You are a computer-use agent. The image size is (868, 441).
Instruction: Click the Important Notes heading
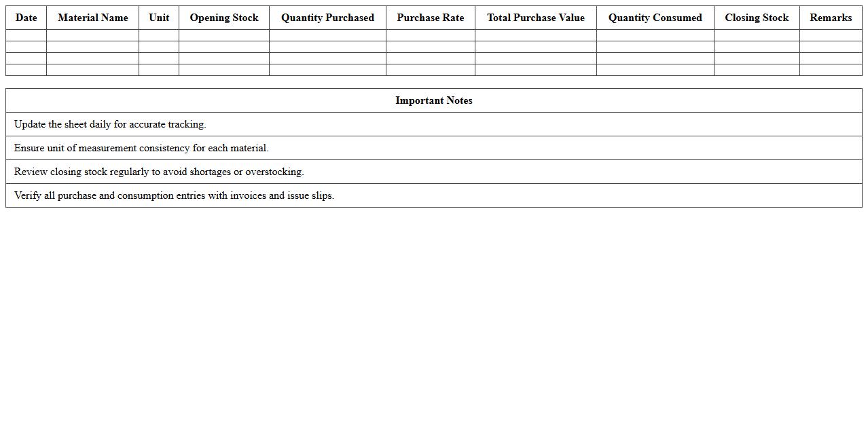click(x=434, y=100)
